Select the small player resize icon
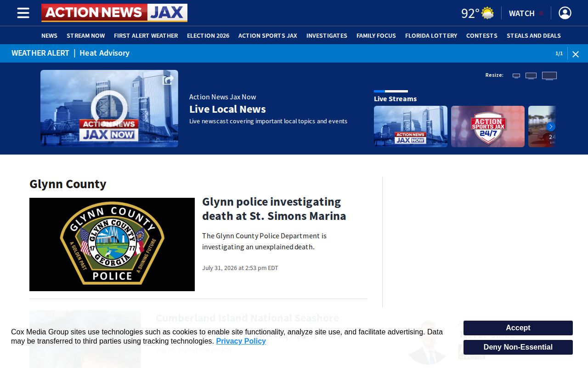 click(x=516, y=76)
